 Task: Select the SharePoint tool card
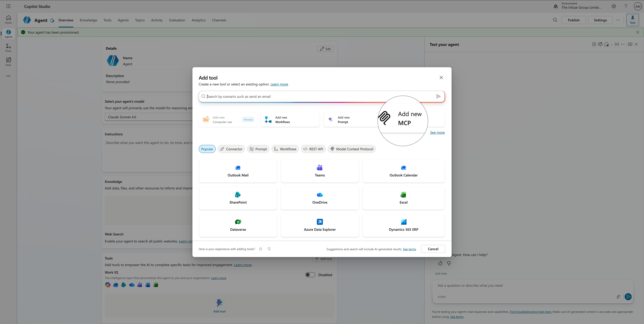pos(238,198)
